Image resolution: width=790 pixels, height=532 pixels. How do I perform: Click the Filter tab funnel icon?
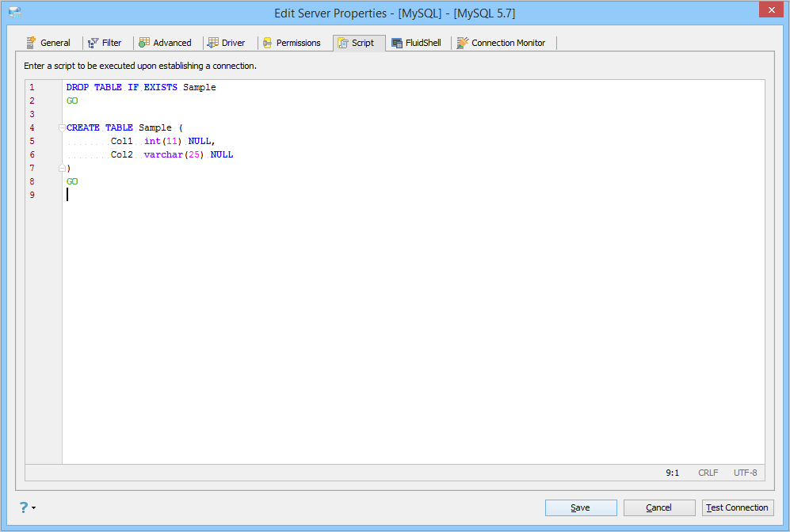pyautogui.click(x=94, y=44)
